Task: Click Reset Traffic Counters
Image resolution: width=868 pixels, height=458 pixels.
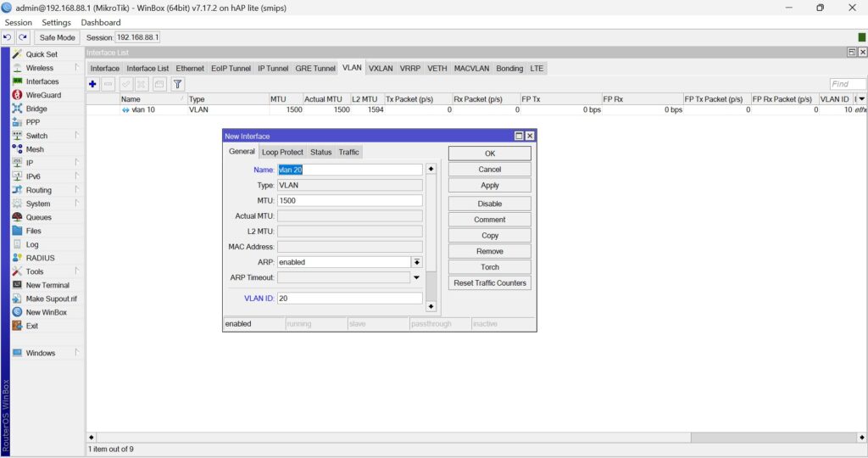Action: tap(490, 283)
